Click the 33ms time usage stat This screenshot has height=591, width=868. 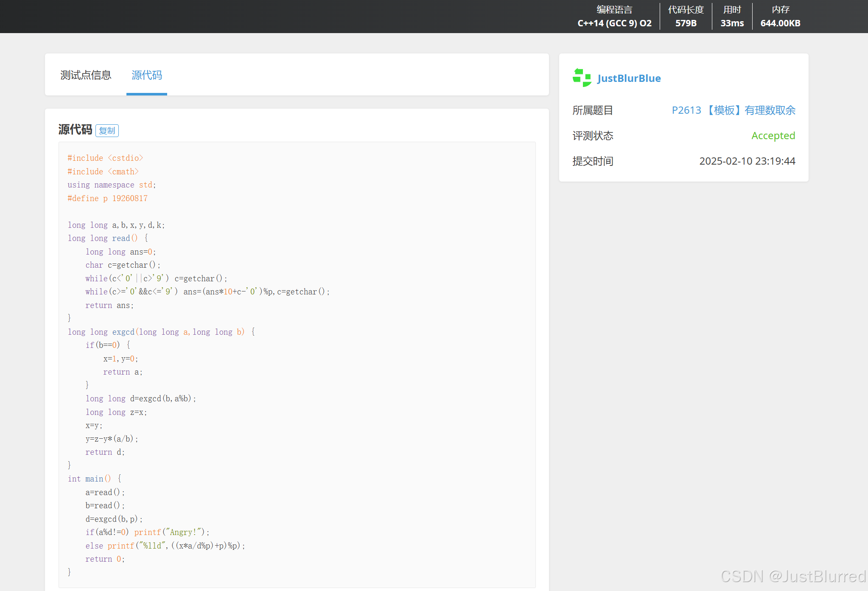732,23
